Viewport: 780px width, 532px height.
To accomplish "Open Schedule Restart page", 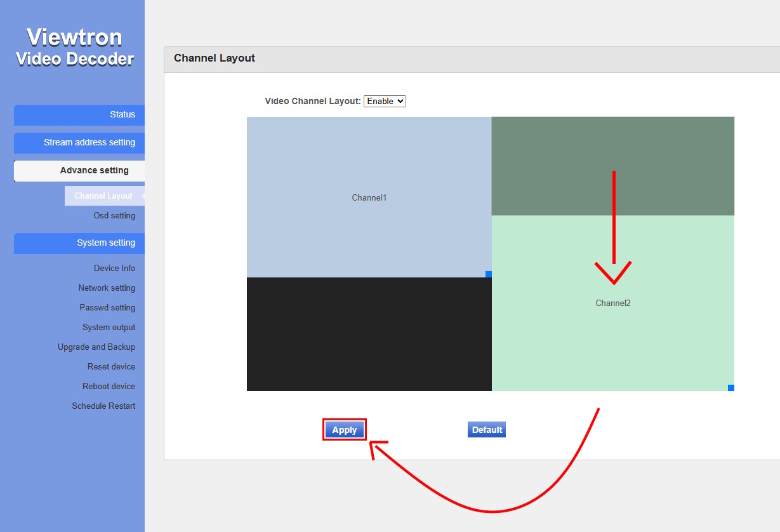I will pos(103,406).
